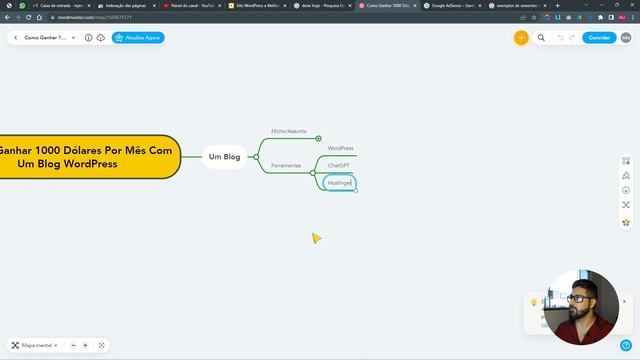Undo the last action

560,38
